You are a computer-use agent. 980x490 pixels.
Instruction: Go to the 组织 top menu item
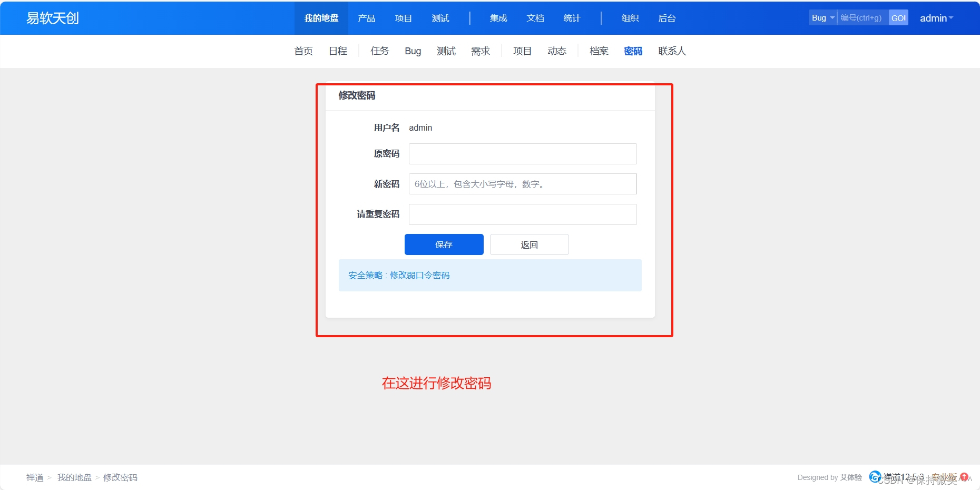630,18
